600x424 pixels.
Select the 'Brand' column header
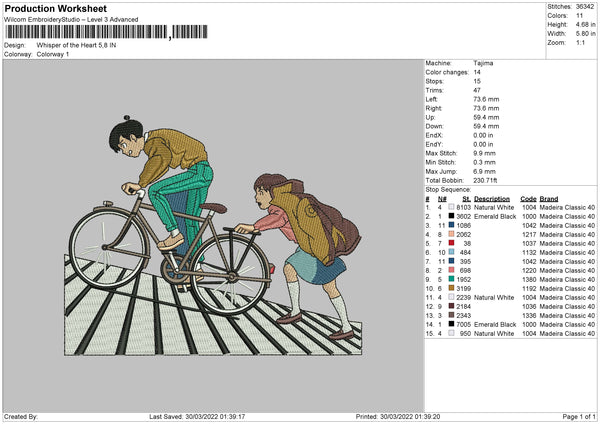549,199
